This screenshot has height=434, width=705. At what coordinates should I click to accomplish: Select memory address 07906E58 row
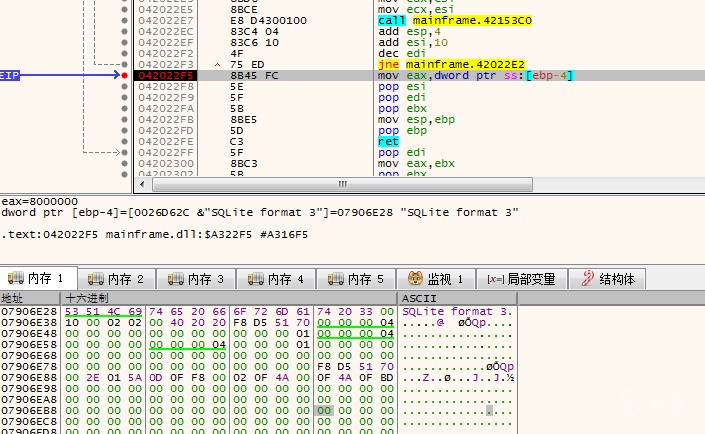click(29, 345)
